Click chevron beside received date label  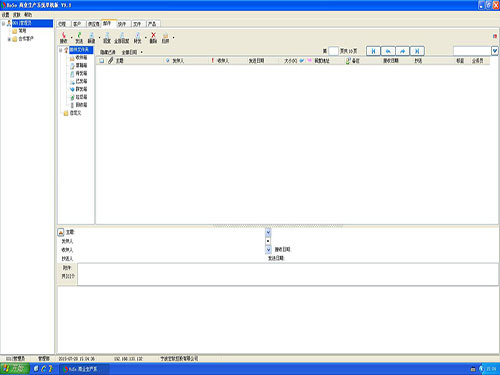coord(268,249)
